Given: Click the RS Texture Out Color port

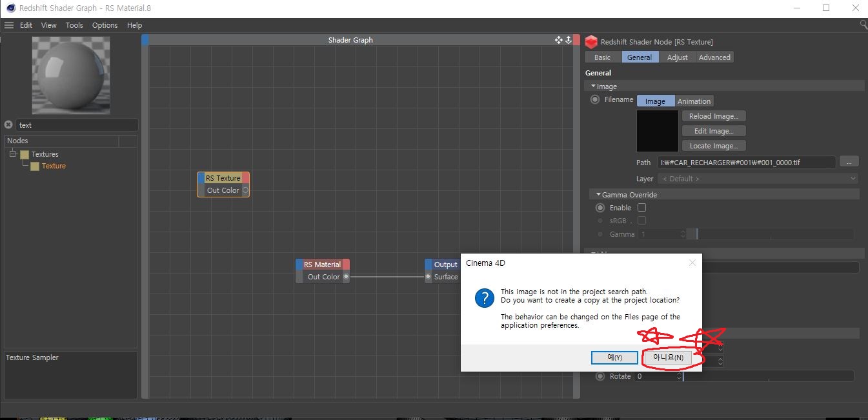Looking at the screenshot, I should pos(245,190).
